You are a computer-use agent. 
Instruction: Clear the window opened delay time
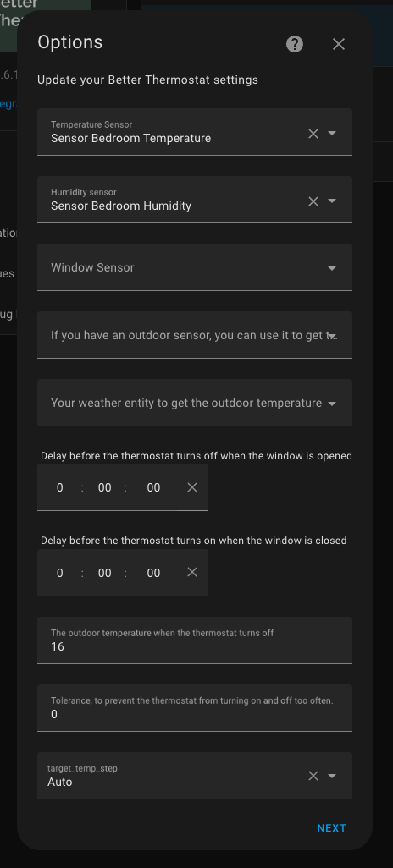click(191, 487)
